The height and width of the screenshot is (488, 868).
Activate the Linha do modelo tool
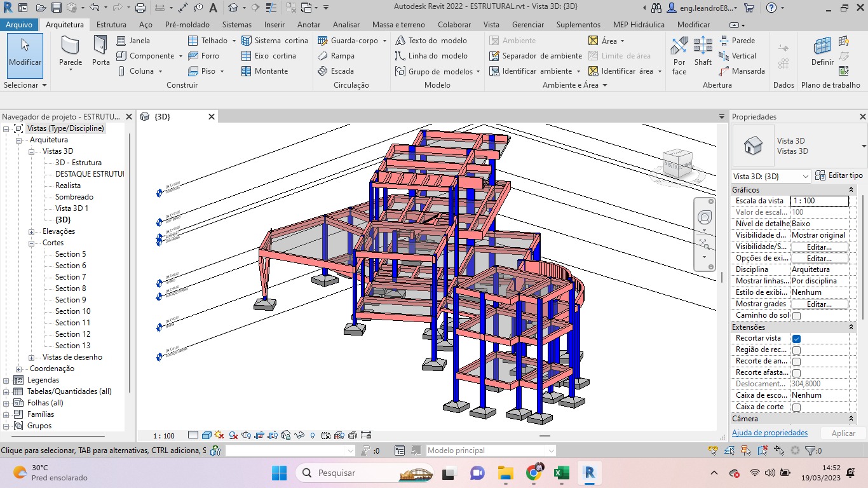pyautogui.click(x=431, y=56)
